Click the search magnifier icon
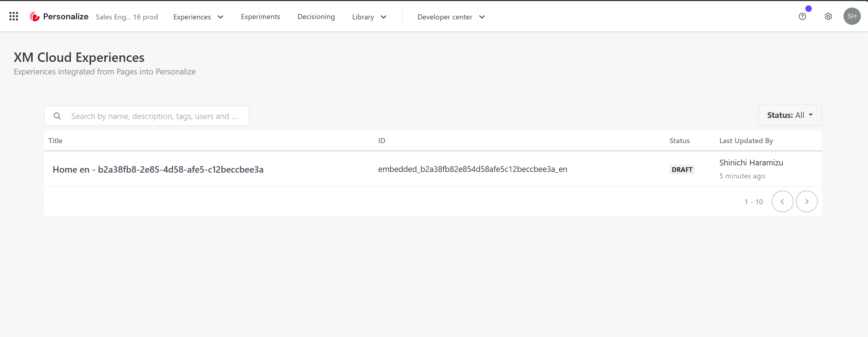 pyautogui.click(x=57, y=116)
